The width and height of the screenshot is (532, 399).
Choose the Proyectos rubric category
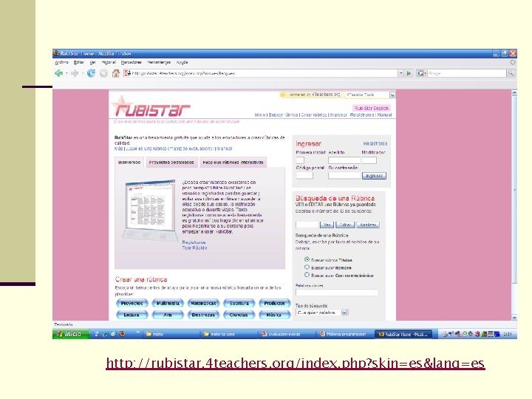click(x=132, y=303)
